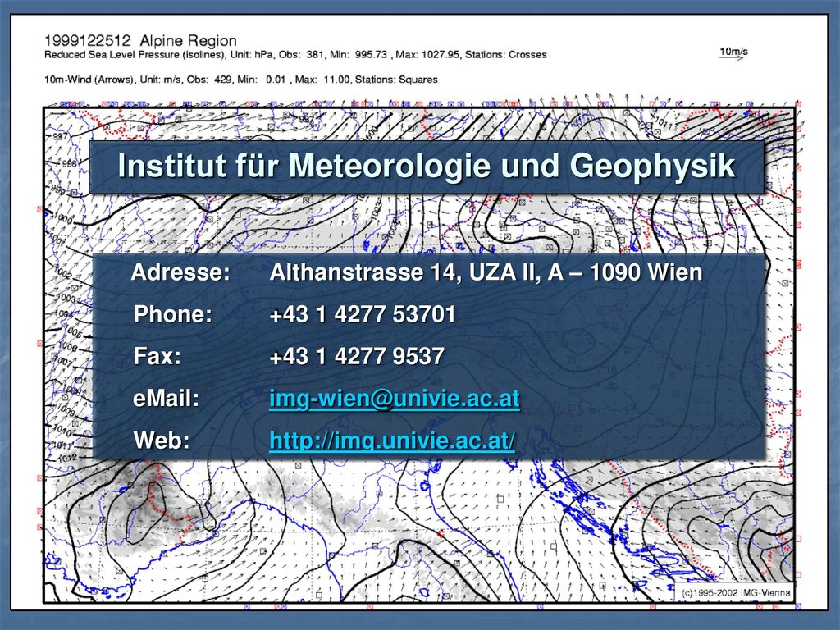Screen dimensions: 840x630
Task: Click the 10m/s wind scale legend
Action: coord(733,53)
